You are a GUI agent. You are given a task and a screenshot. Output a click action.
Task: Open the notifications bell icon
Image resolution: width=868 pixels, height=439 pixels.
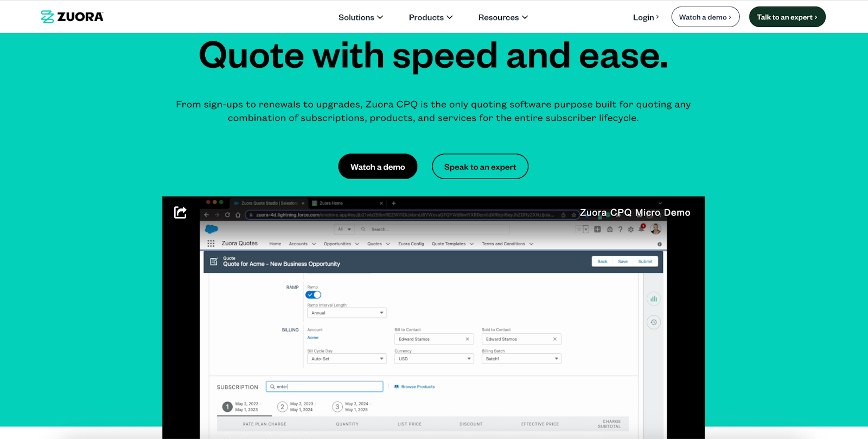(x=641, y=228)
